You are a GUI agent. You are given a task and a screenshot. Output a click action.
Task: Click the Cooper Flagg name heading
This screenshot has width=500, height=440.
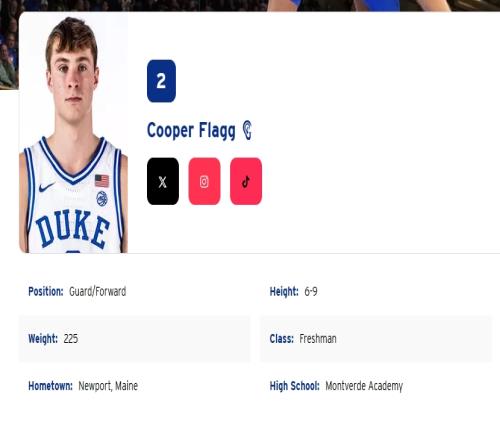click(x=191, y=130)
